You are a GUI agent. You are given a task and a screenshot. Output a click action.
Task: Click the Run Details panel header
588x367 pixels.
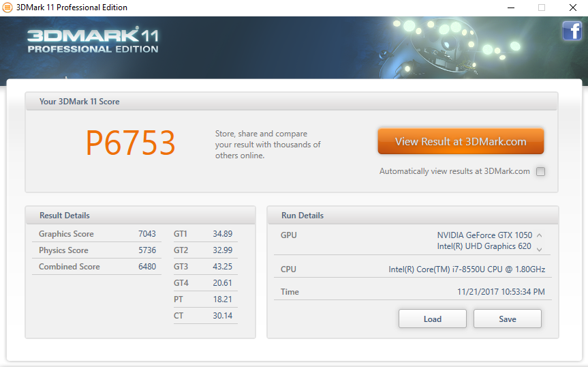pos(303,216)
